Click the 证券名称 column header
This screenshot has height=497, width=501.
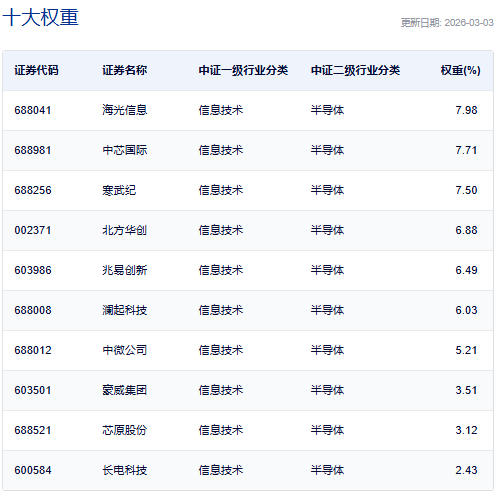[x=125, y=70]
